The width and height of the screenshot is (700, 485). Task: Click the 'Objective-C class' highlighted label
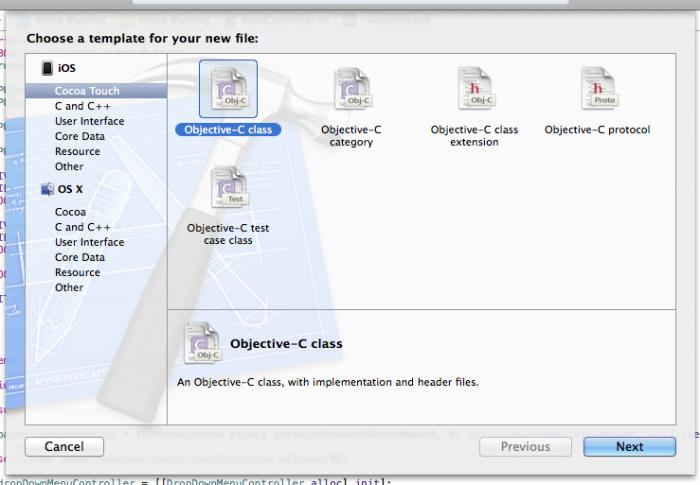[x=228, y=130]
